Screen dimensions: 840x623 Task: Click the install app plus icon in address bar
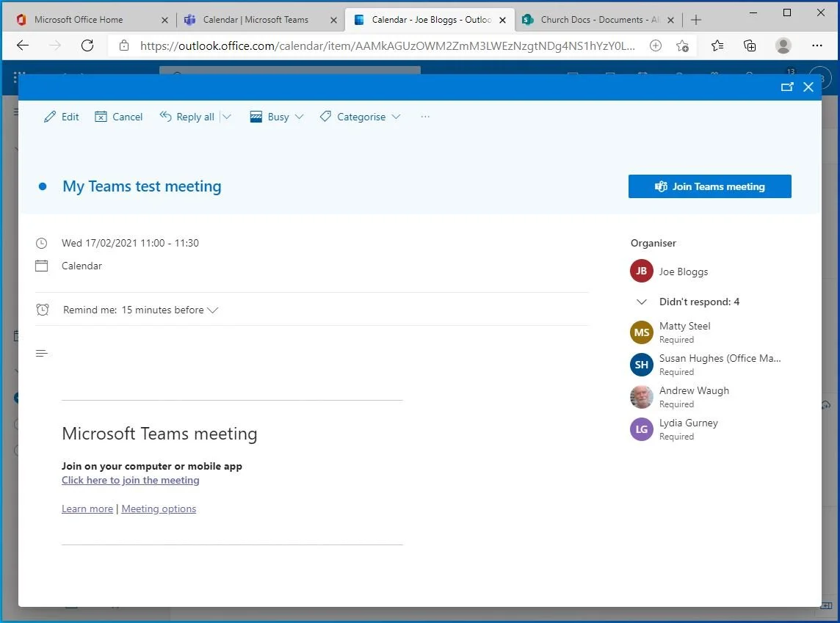pyautogui.click(x=655, y=45)
